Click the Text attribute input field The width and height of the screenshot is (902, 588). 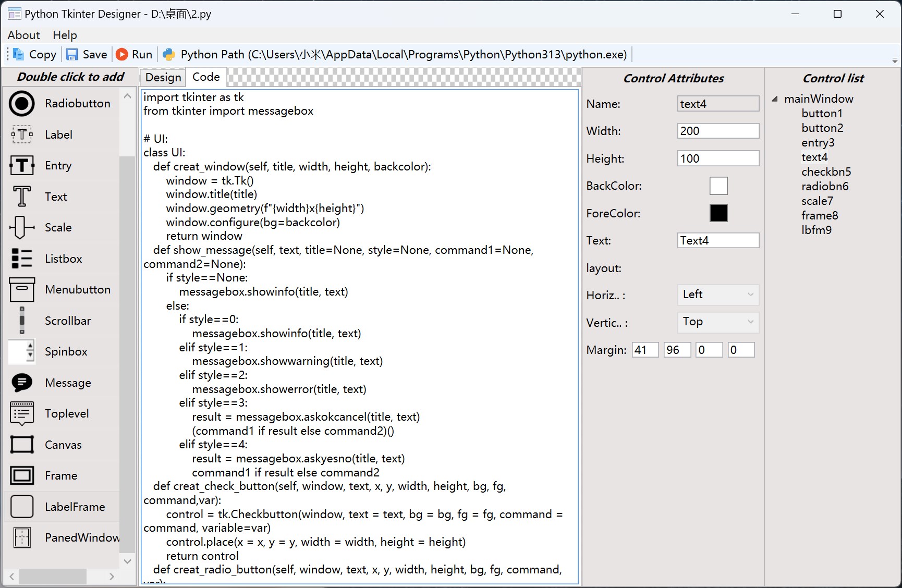click(718, 240)
